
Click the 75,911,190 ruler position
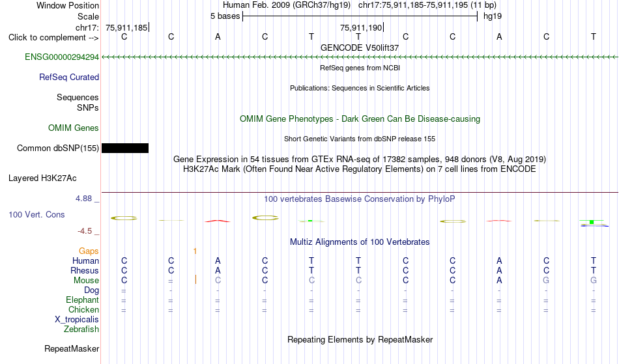click(361, 27)
